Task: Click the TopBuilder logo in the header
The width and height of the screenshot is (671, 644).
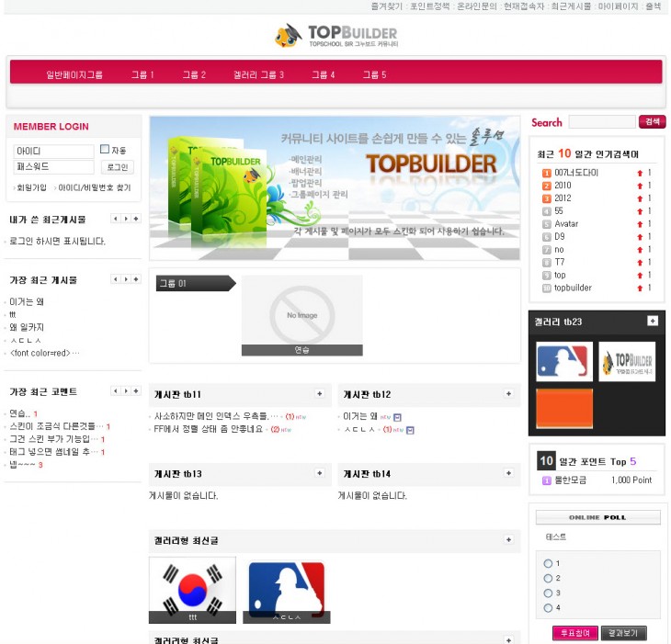Action: (x=335, y=35)
